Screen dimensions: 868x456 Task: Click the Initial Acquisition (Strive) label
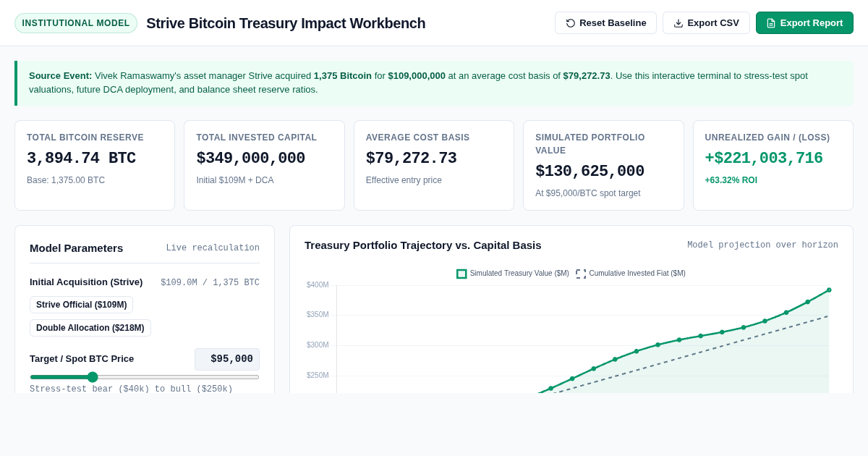pyautogui.click(x=86, y=282)
